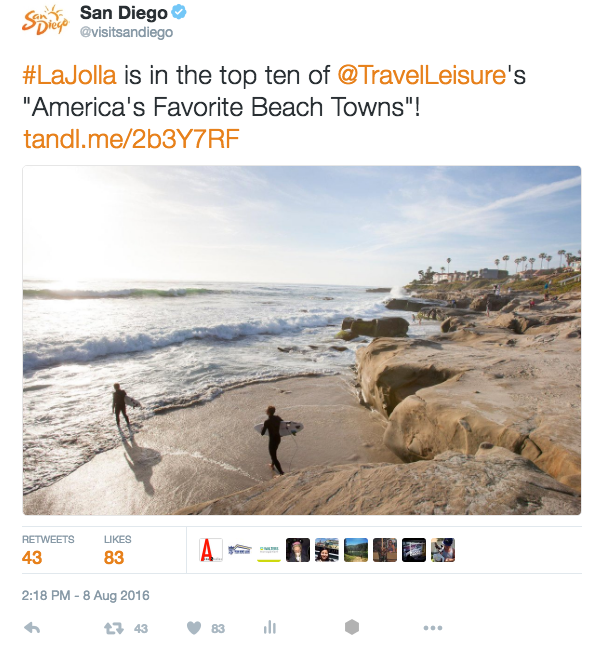Click the red letter A liker avatar
Image resolution: width=597 pixels, height=651 pixels.
click(x=211, y=550)
